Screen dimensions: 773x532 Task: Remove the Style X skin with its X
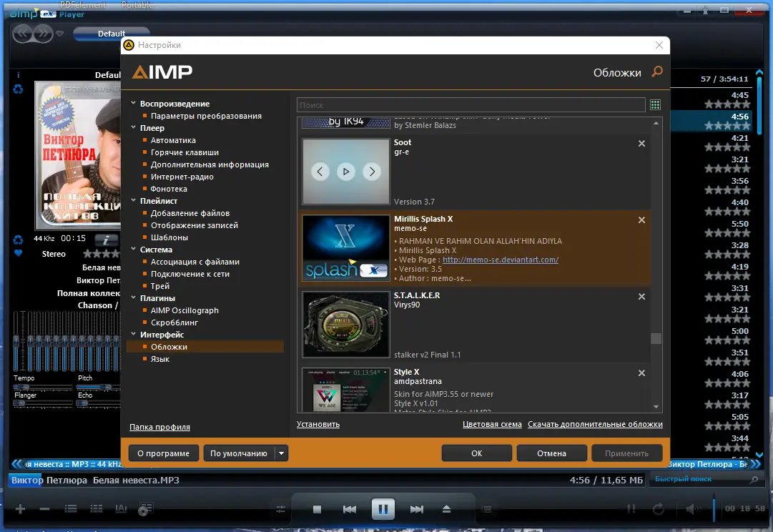(x=641, y=373)
